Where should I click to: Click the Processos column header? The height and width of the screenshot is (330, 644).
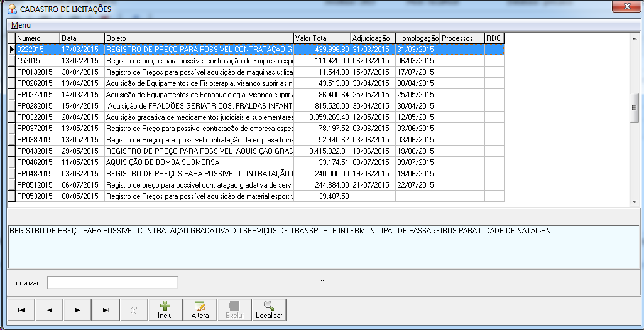462,38
